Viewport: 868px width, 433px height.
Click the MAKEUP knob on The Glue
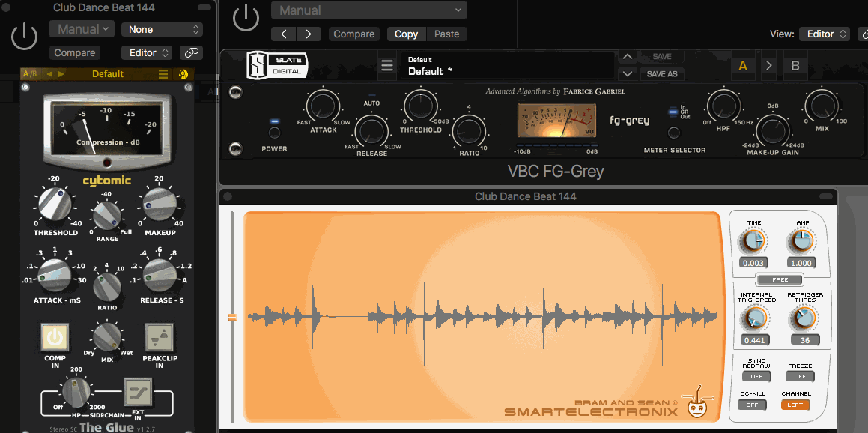(160, 205)
